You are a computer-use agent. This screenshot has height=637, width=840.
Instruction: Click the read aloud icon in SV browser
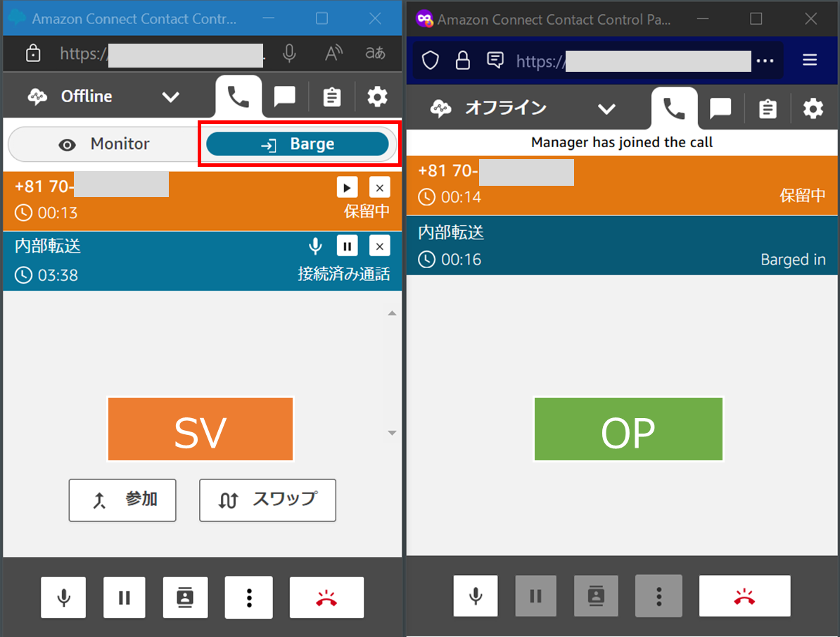click(333, 53)
